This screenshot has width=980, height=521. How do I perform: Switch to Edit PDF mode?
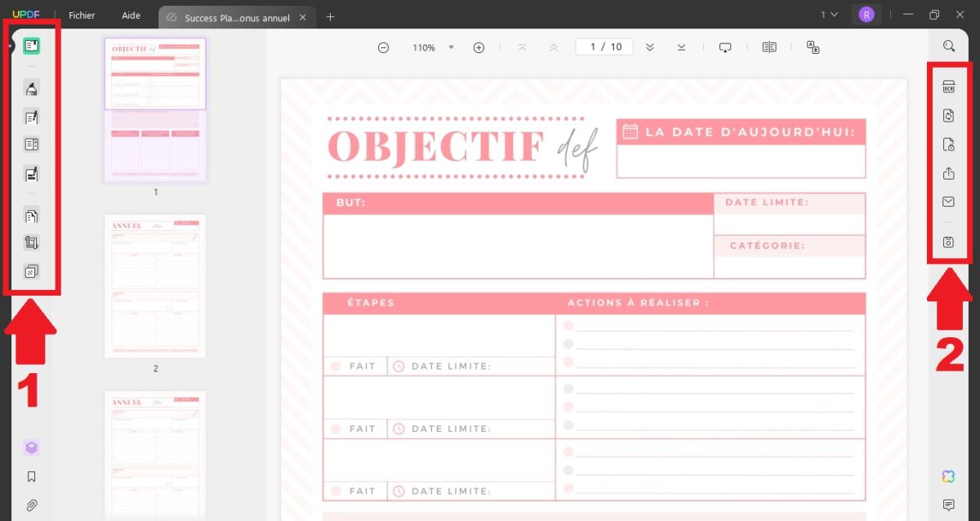pos(32,118)
